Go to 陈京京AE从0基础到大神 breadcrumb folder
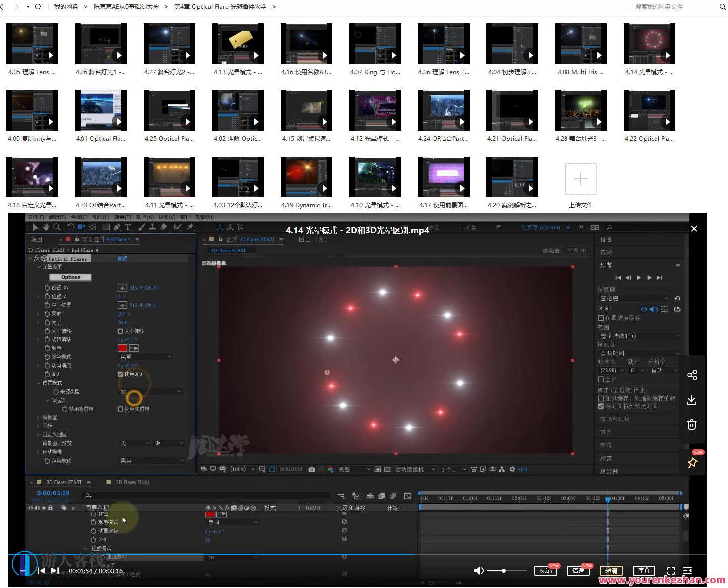728x588 pixels. pyautogui.click(x=126, y=7)
